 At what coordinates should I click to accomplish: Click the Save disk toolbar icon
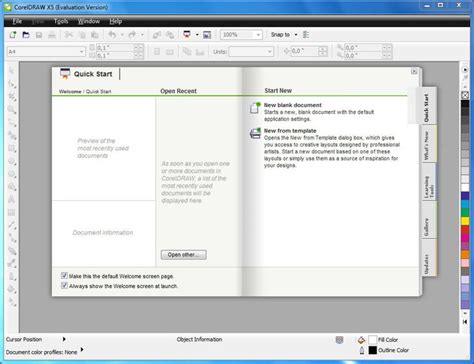39,35
